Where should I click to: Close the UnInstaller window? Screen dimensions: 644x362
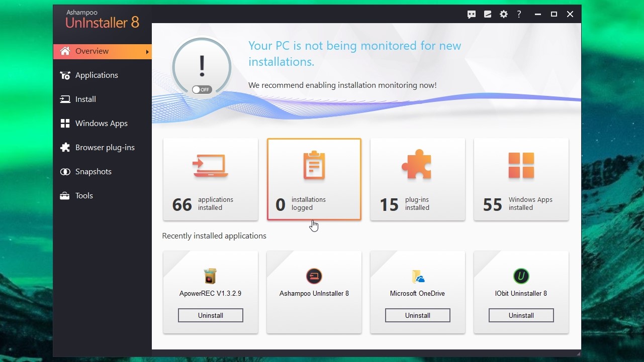pos(570,14)
